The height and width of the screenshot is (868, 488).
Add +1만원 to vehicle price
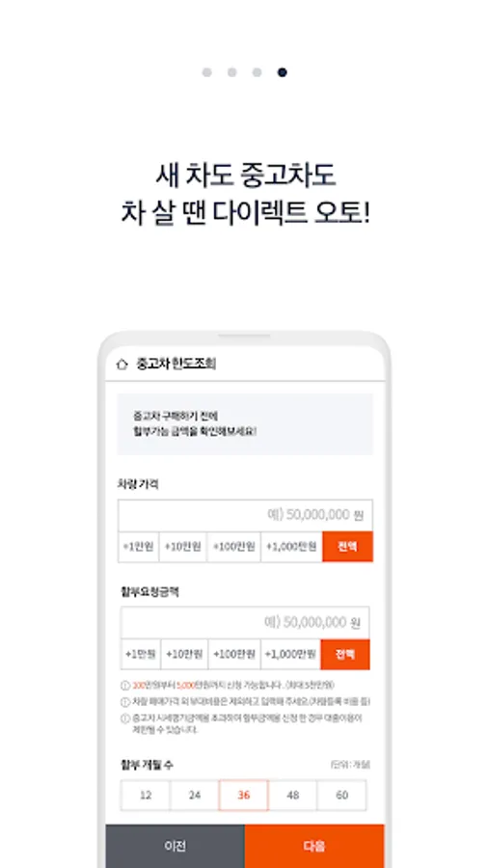tap(138, 547)
